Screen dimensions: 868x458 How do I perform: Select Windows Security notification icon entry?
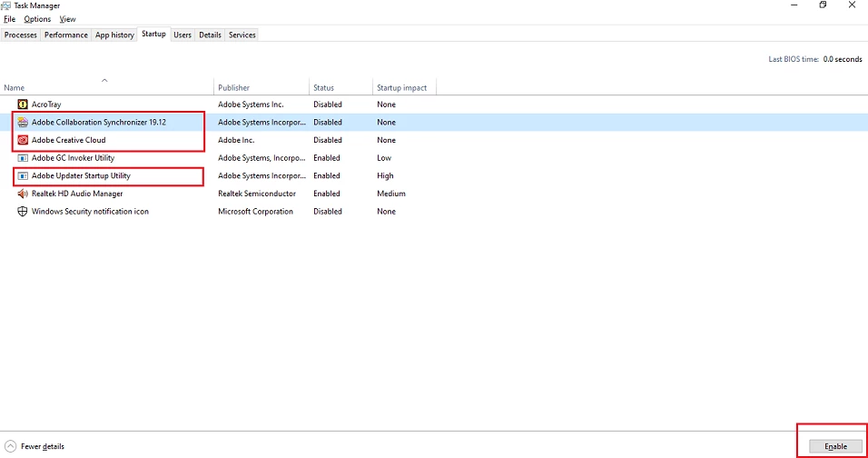pos(90,211)
